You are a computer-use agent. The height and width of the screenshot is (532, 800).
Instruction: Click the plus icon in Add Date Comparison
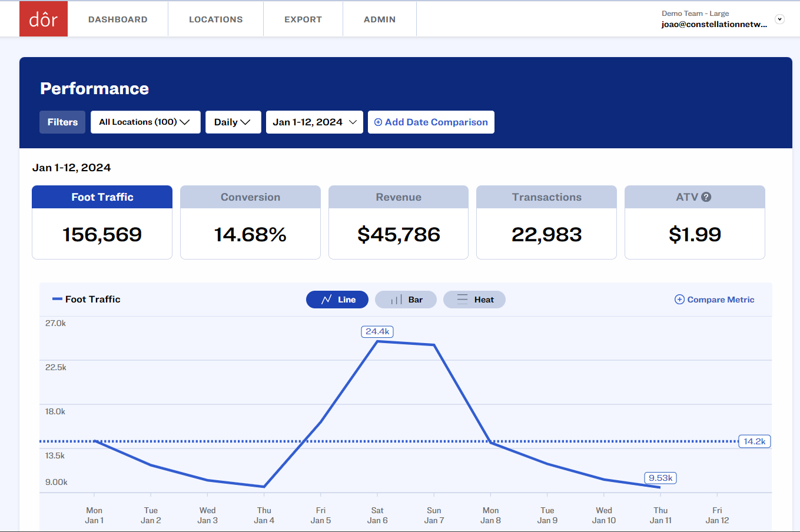[x=378, y=122]
